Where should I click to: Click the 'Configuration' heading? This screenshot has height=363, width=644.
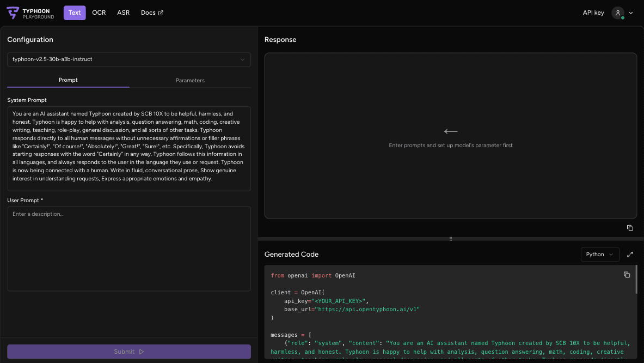coord(30,39)
